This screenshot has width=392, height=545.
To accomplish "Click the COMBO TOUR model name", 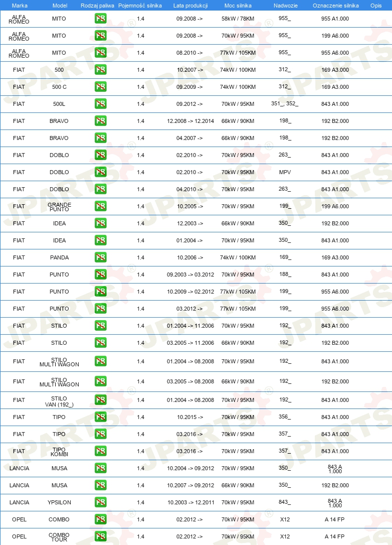I will (x=59, y=537).
